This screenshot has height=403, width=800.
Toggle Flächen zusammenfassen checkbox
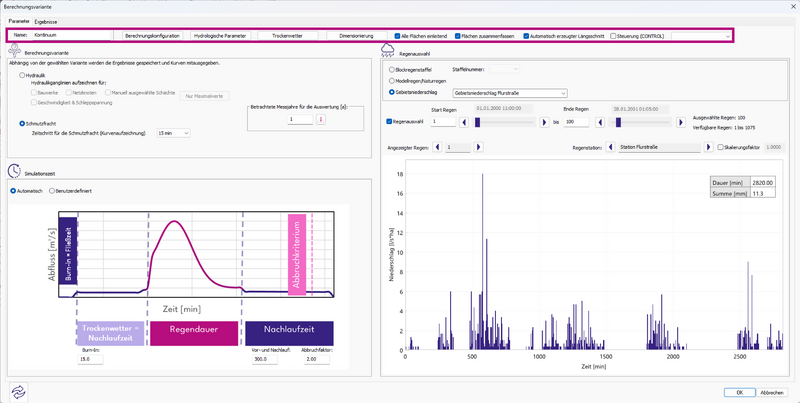coord(458,36)
